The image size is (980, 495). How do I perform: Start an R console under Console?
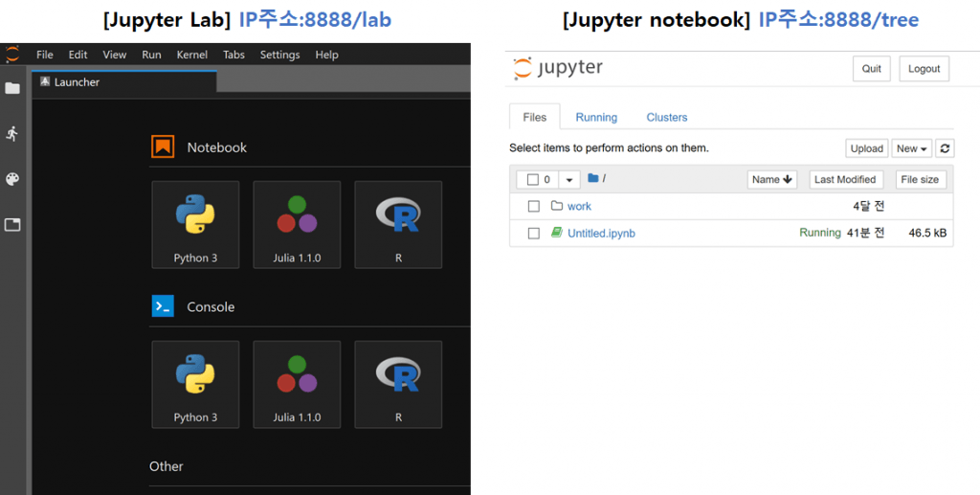(398, 384)
